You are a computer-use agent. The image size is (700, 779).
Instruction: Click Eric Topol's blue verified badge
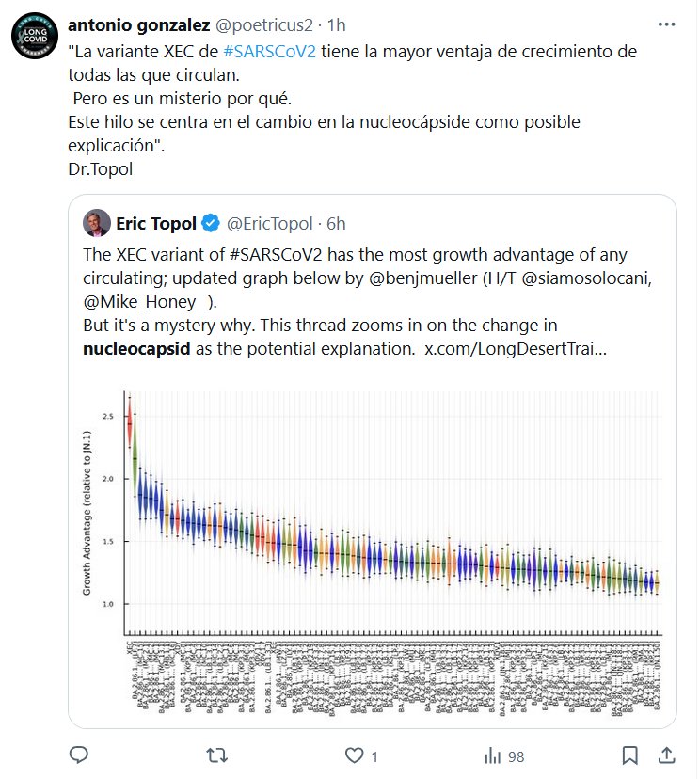coord(213,224)
